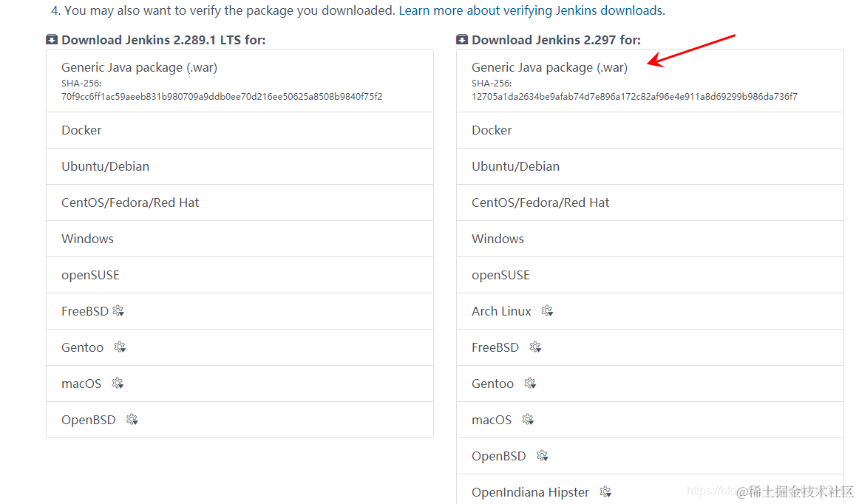Download weekly 2.297 Generic Java package (.war)
The width and height of the screenshot is (859, 504).
(x=650, y=81)
